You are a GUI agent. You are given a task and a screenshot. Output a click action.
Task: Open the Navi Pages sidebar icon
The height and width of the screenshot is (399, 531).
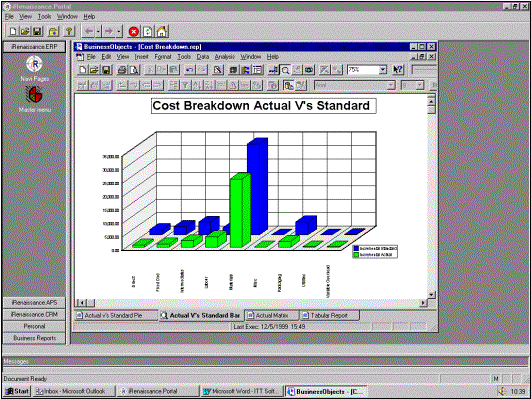pos(34,64)
